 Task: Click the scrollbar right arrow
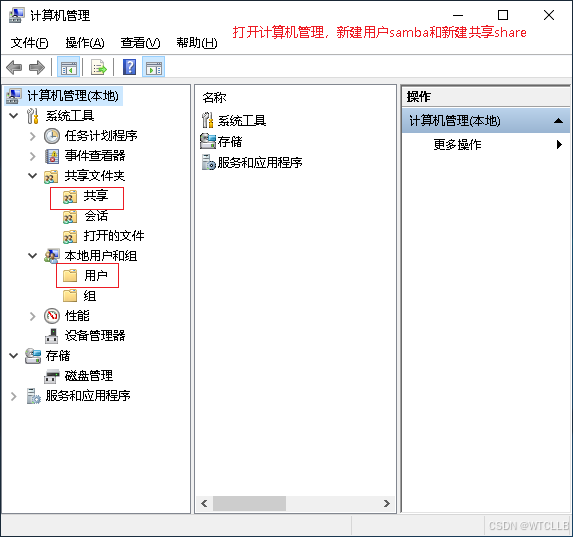point(387,503)
